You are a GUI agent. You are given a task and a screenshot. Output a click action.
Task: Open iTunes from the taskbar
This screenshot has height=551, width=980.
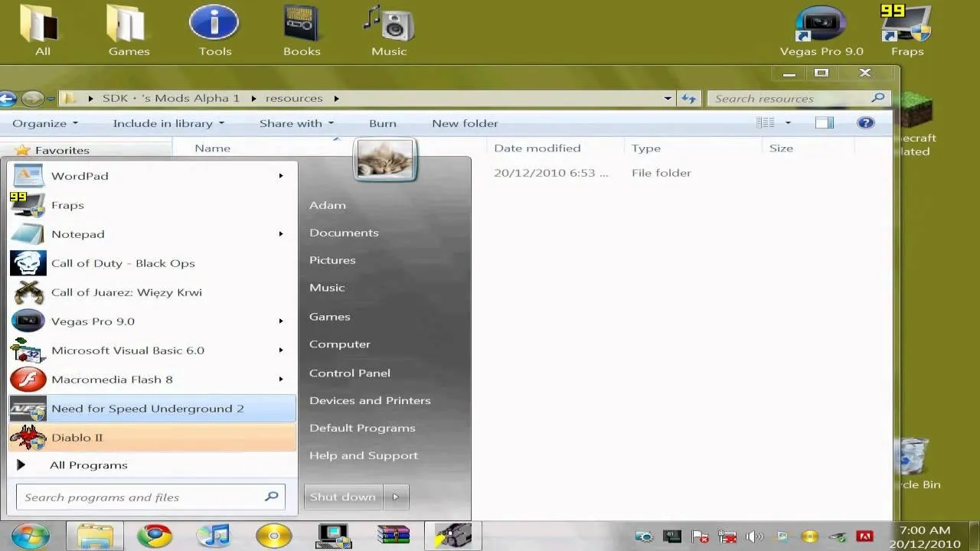214,535
